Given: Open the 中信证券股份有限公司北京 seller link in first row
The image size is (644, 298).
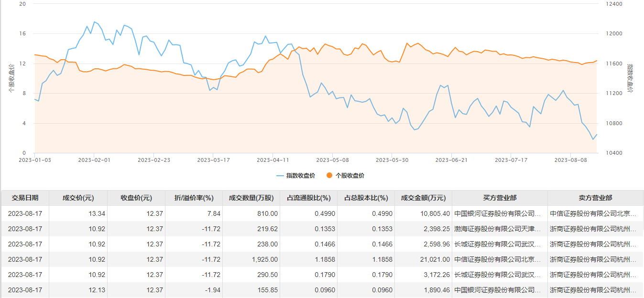Looking at the screenshot, I should (593, 213).
